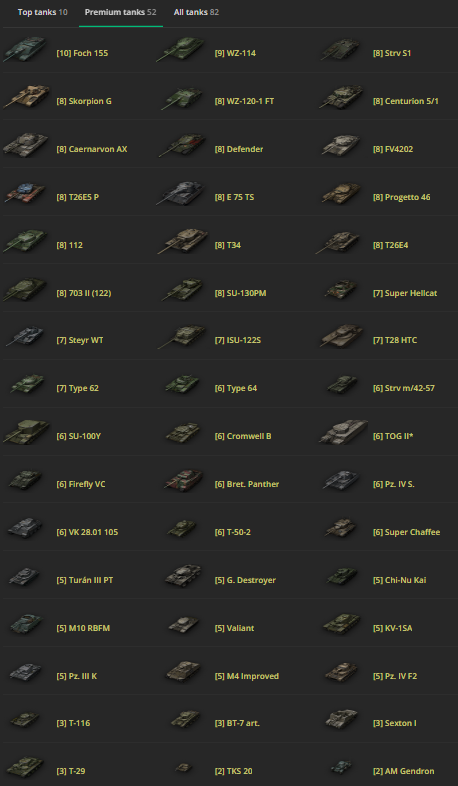Viewport: 458px width, 786px height.
Task: Click the T26E5 P tank icon
Action: pyautogui.click(x=25, y=193)
